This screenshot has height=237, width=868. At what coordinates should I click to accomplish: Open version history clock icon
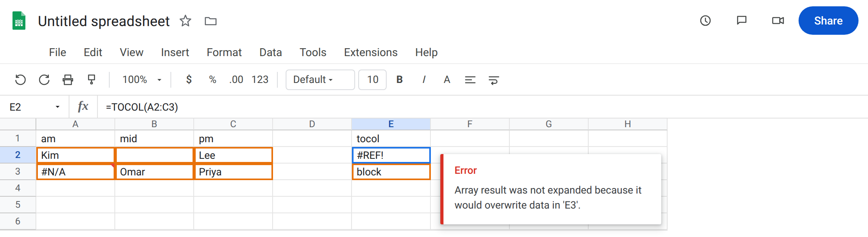(x=705, y=21)
